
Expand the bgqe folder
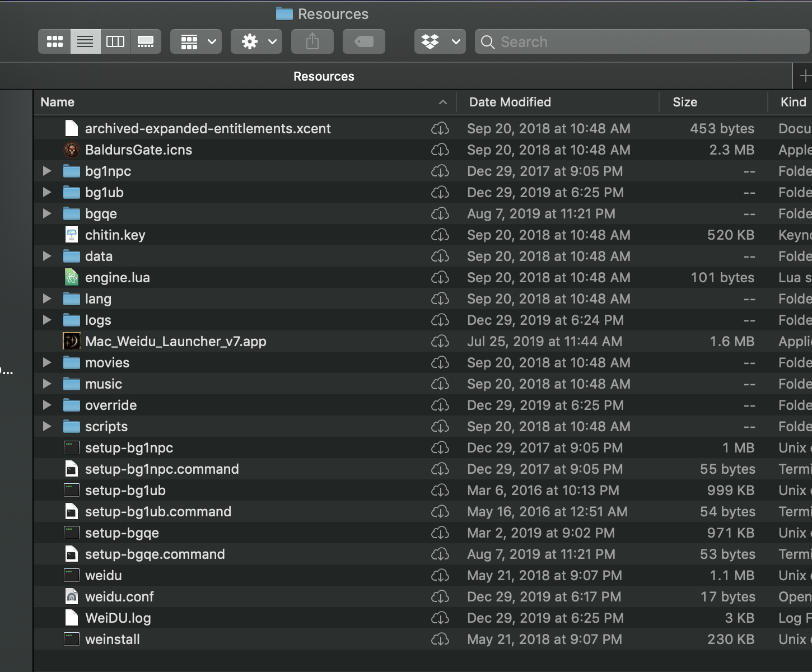click(x=47, y=213)
